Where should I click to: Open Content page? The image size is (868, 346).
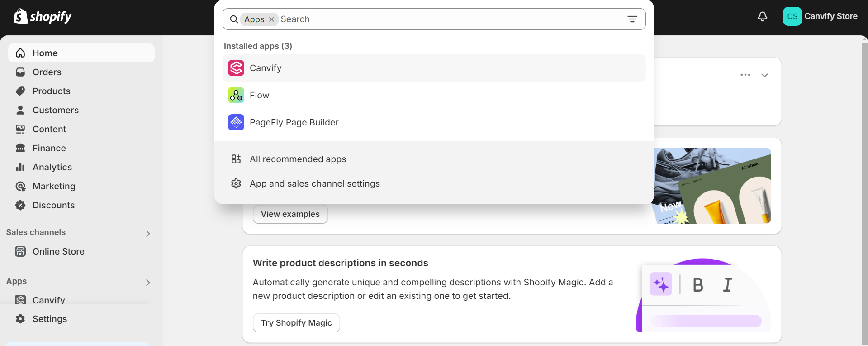[x=81, y=129]
